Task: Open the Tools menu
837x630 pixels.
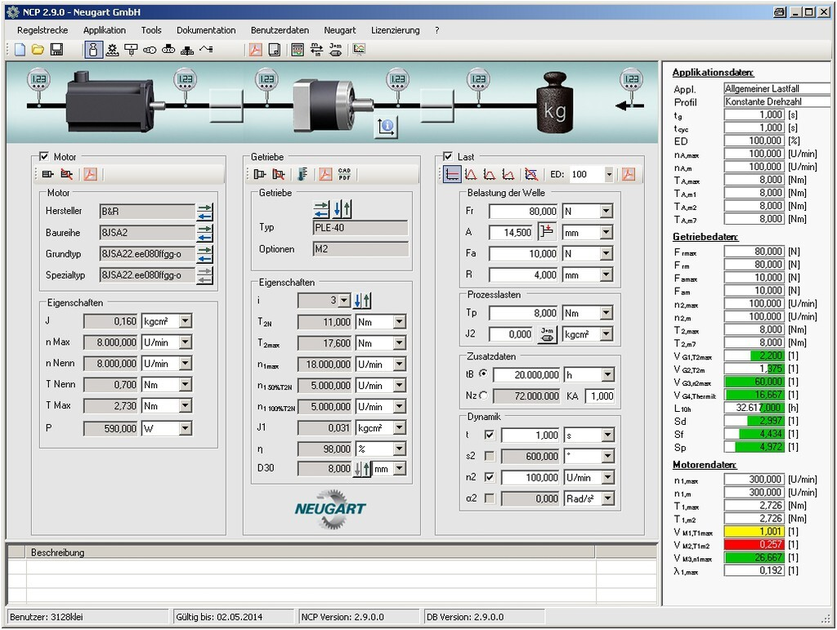Action: [x=151, y=30]
